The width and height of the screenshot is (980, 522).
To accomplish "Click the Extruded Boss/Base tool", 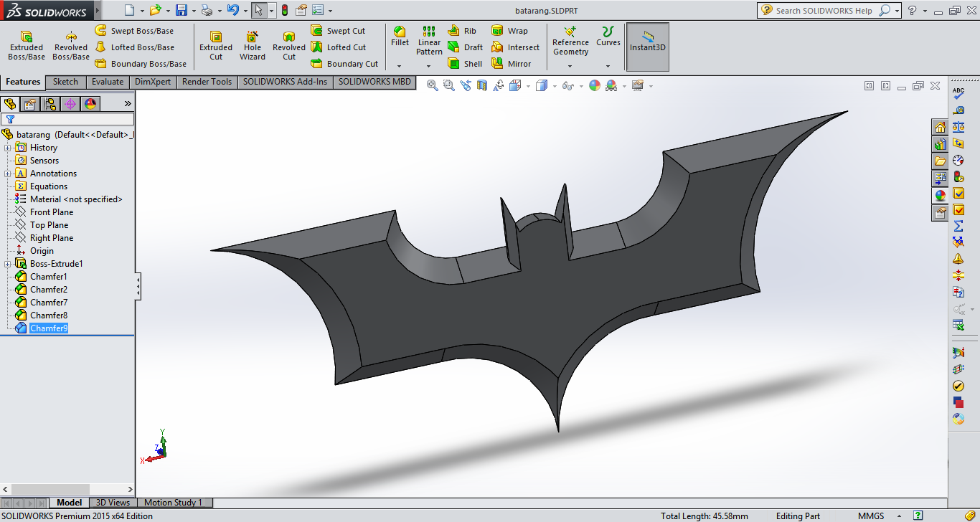I will pyautogui.click(x=27, y=46).
